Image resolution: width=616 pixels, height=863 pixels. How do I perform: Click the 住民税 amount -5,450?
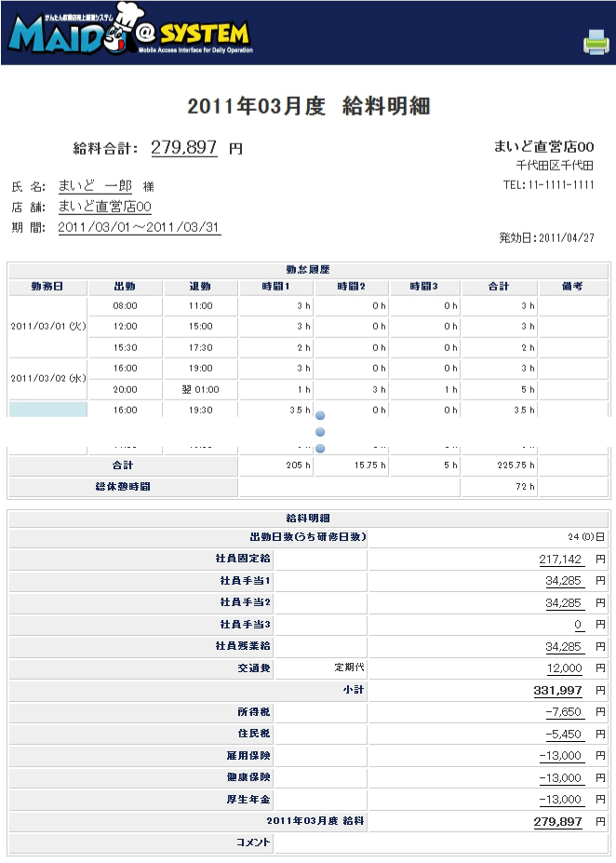[564, 735]
